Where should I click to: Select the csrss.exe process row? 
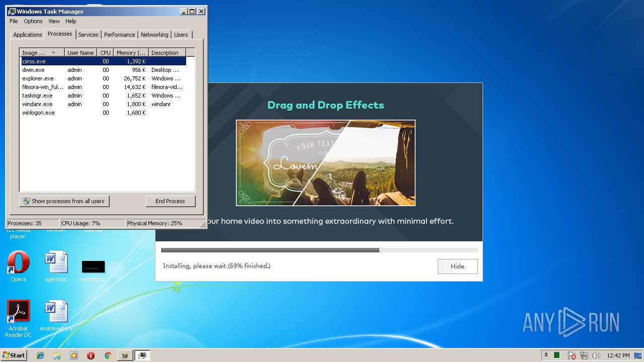103,61
